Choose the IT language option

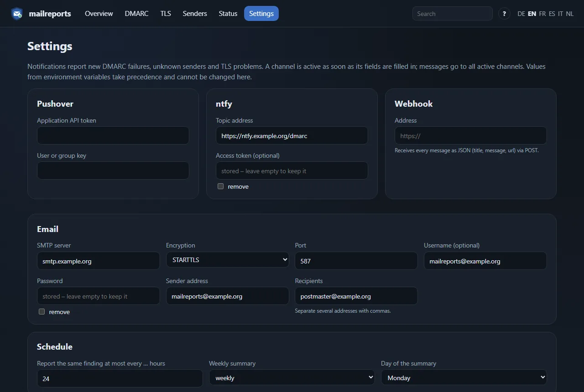[x=561, y=14]
